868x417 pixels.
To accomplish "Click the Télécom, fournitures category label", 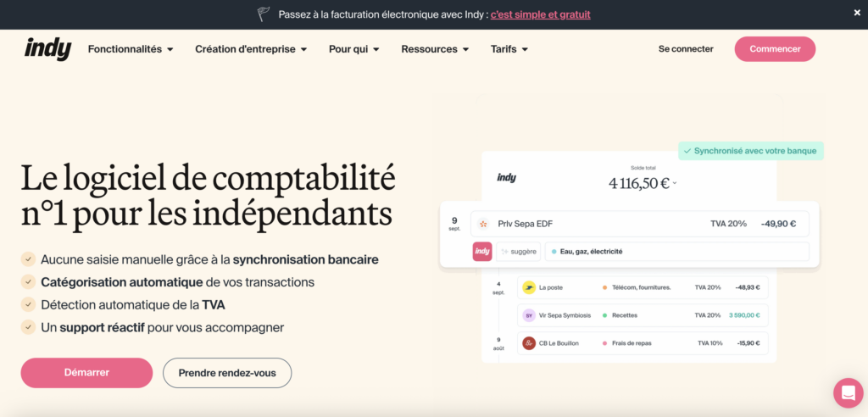I will (641, 287).
